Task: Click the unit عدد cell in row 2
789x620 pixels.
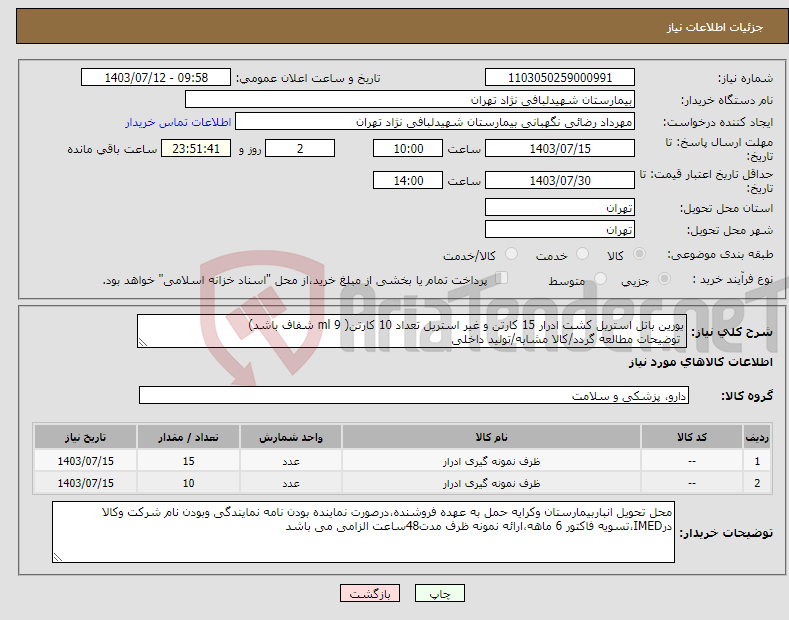Action: coord(291,483)
